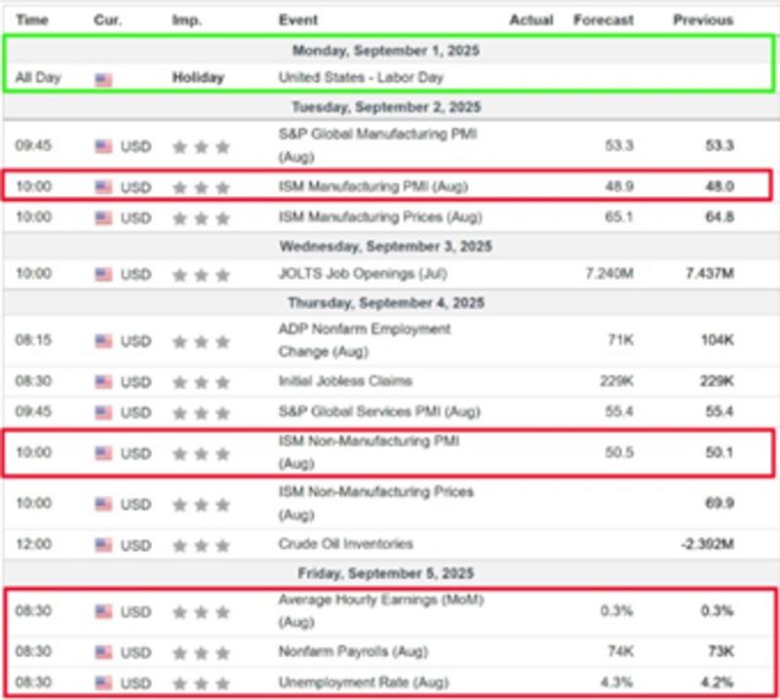Click the importance stars for JOLTS Job Openings
The height and width of the screenshot is (700, 780).
click(201, 275)
